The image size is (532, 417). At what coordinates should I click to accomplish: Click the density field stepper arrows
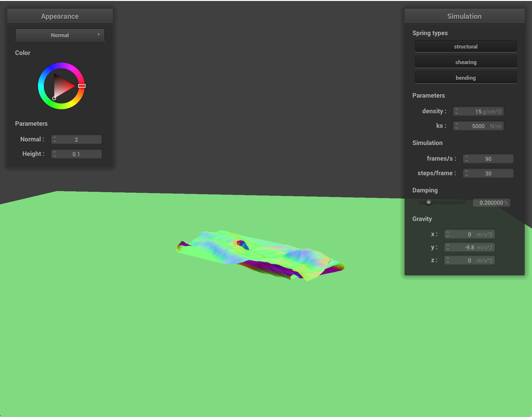tap(457, 111)
